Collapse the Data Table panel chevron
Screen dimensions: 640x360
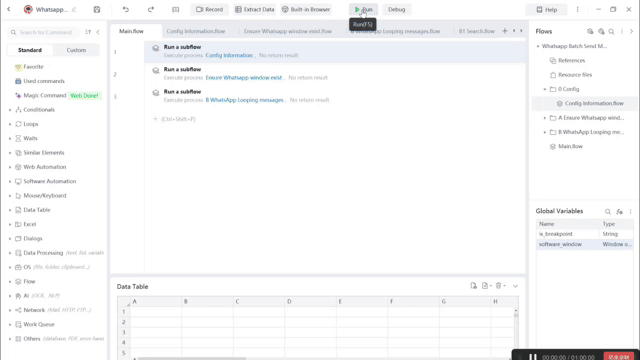point(515,286)
